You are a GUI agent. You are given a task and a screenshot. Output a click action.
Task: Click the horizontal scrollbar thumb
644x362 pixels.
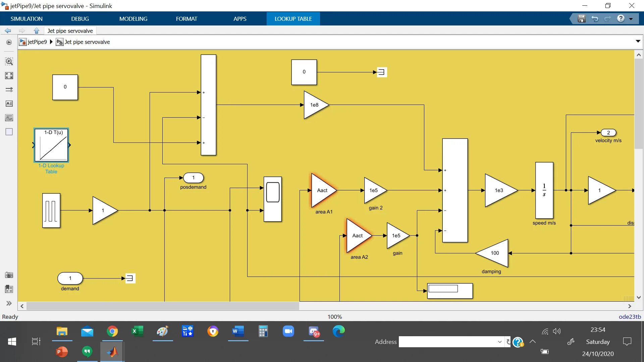pyautogui.click(x=163, y=306)
